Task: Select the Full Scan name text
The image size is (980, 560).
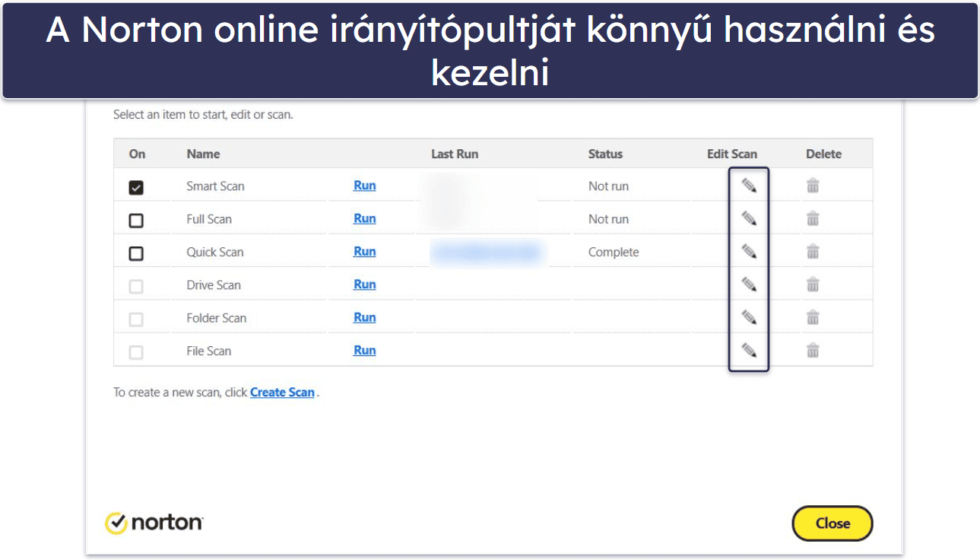Action: (x=209, y=219)
